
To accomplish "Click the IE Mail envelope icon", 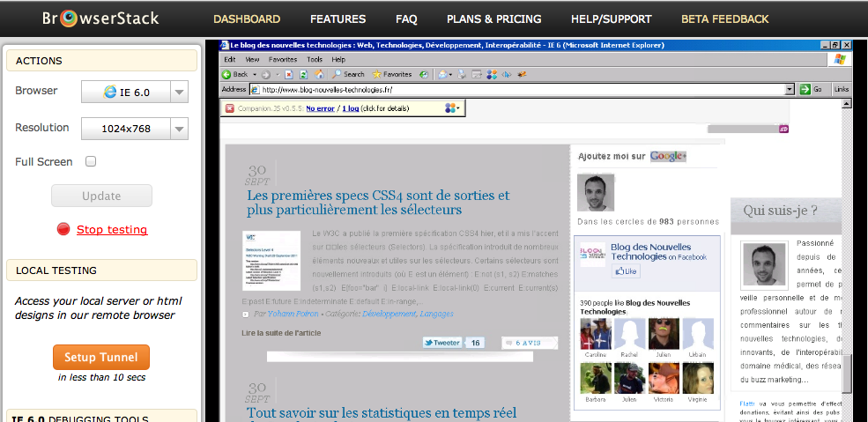I will pyautogui.click(x=442, y=75).
